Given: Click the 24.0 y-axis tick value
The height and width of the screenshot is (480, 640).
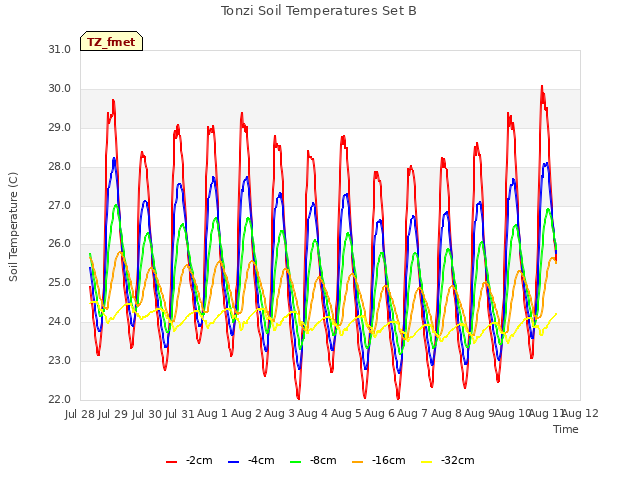Looking at the screenshot, I should (60, 322).
